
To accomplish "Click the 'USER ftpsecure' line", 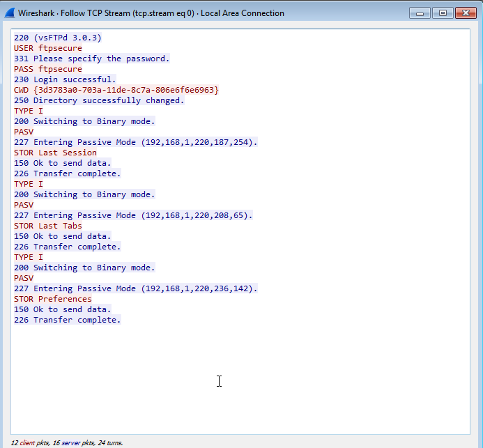I will point(48,48).
